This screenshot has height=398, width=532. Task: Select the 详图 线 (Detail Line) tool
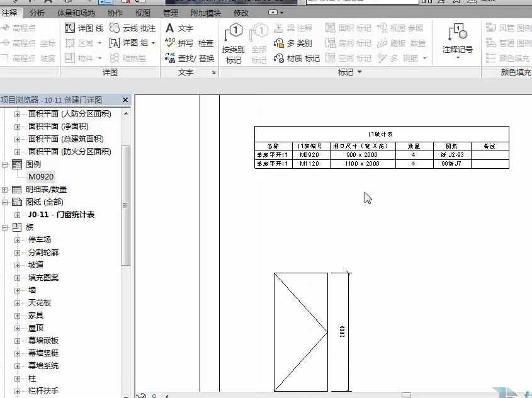[x=84, y=28]
